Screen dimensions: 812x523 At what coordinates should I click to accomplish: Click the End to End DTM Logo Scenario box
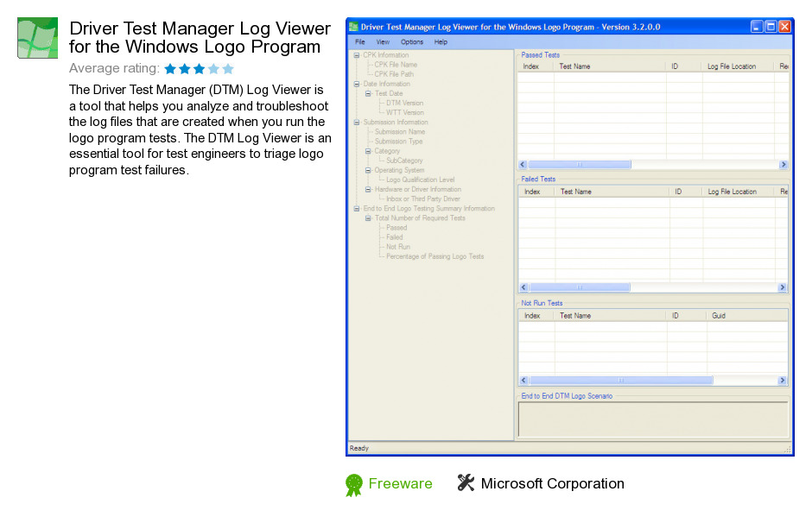coord(653,419)
